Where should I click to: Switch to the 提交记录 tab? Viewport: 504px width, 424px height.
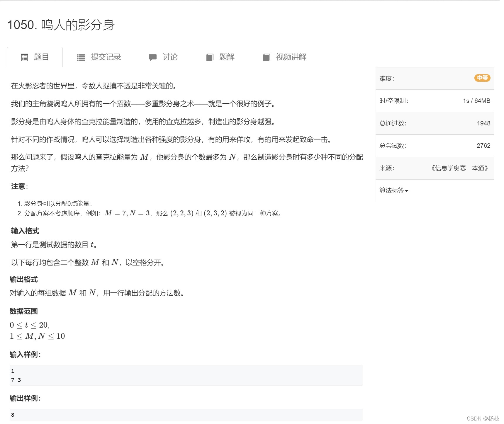tap(99, 57)
